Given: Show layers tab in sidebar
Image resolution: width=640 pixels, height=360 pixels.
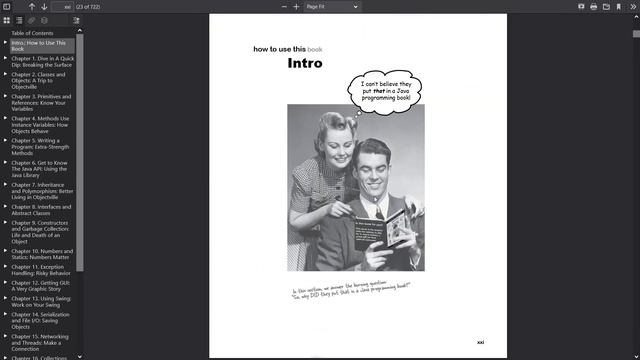Looking at the screenshot, I should (44, 20).
